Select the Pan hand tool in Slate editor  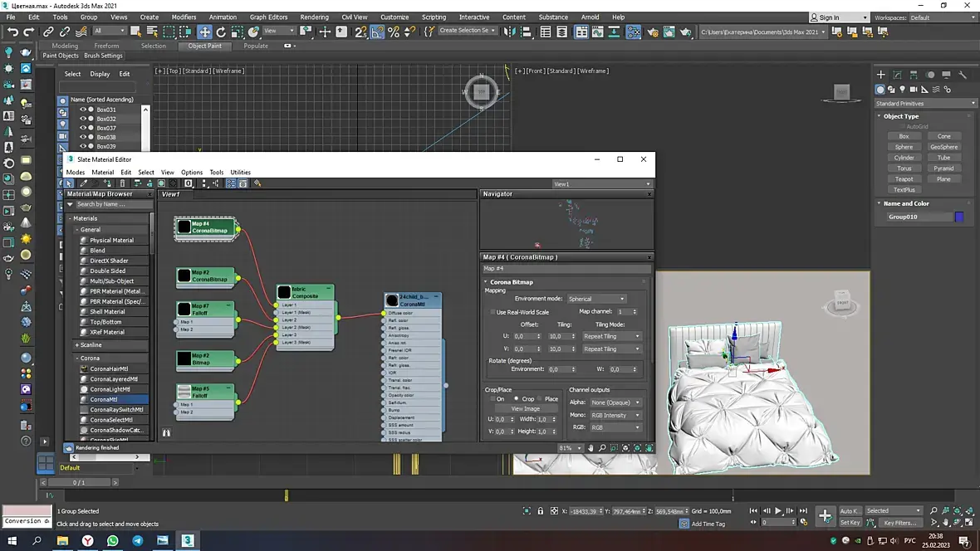[590, 448]
